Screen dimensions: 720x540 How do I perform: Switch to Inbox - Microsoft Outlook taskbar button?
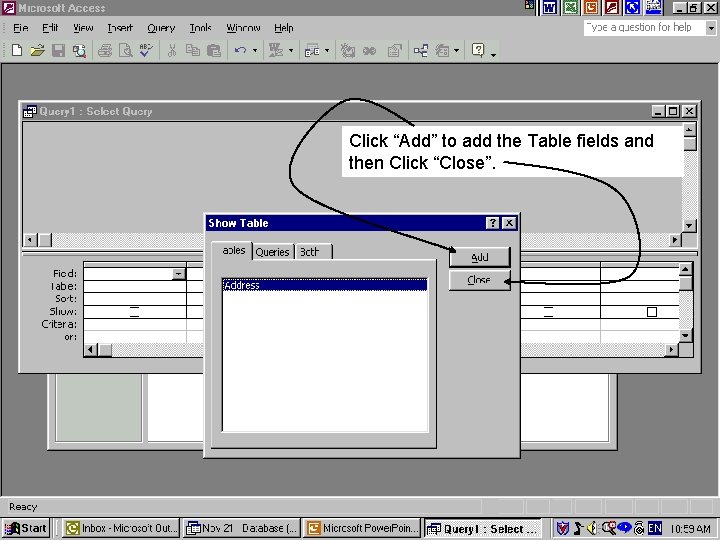click(121, 529)
